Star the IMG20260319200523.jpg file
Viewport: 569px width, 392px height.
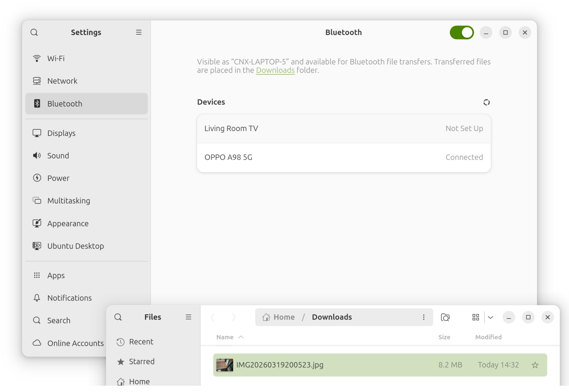coord(535,365)
